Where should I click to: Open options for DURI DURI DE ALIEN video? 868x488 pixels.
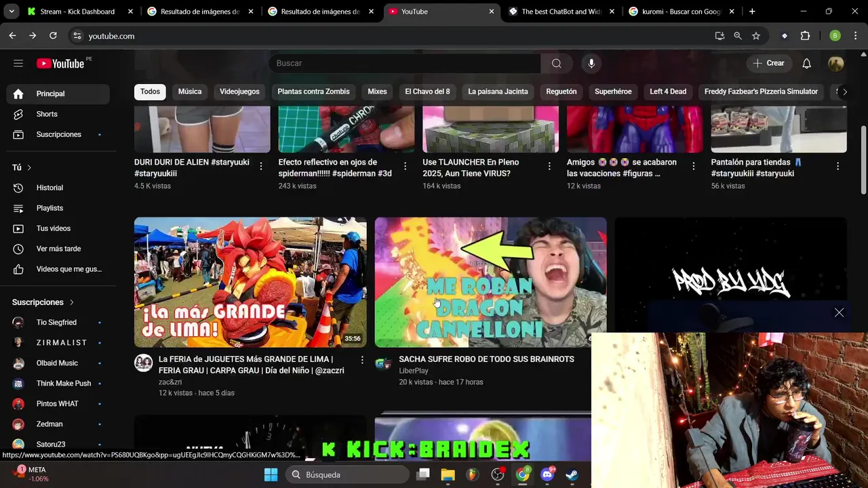coord(261,166)
